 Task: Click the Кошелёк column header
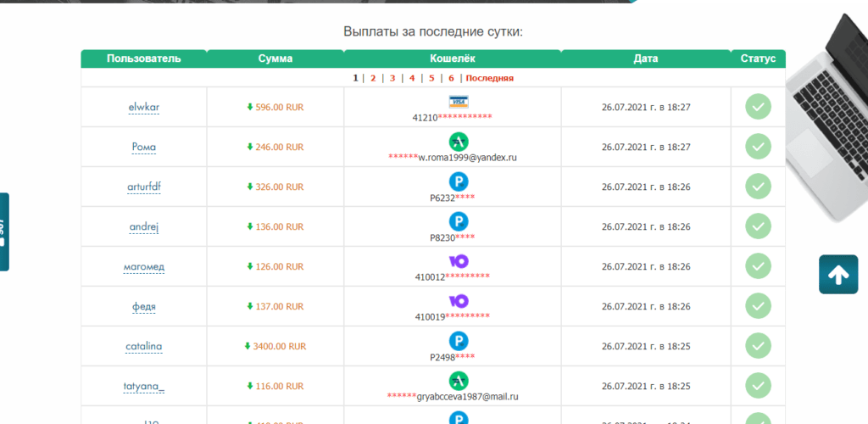pos(453,59)
